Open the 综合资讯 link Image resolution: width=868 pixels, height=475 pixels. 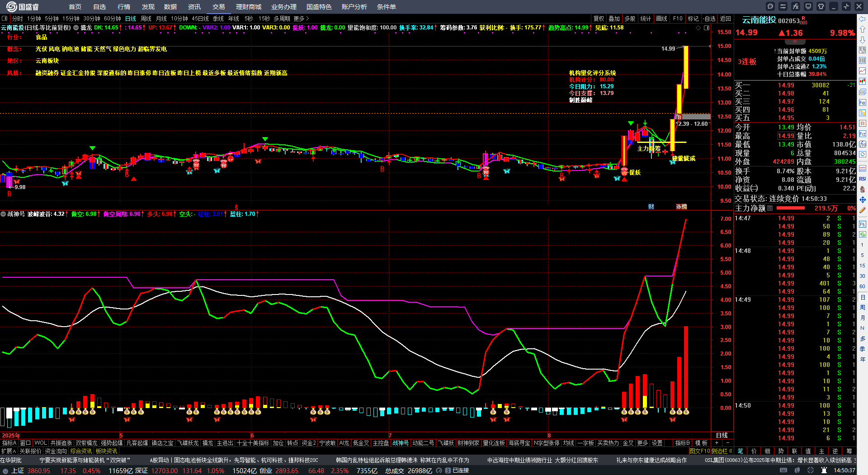pyautogui.click(x=81, y=451)
